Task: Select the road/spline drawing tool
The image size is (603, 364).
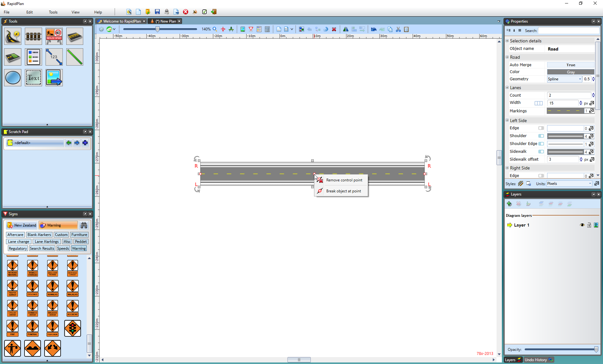Action: coord(13,37)
